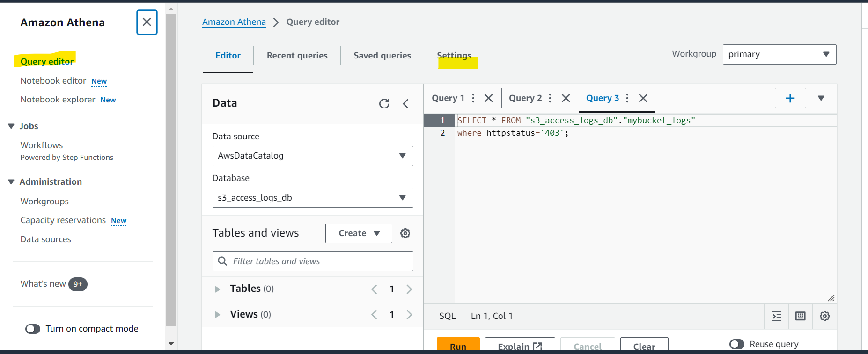
Task: Click the sidebar scrollbar up arrow
Action: 171,9
